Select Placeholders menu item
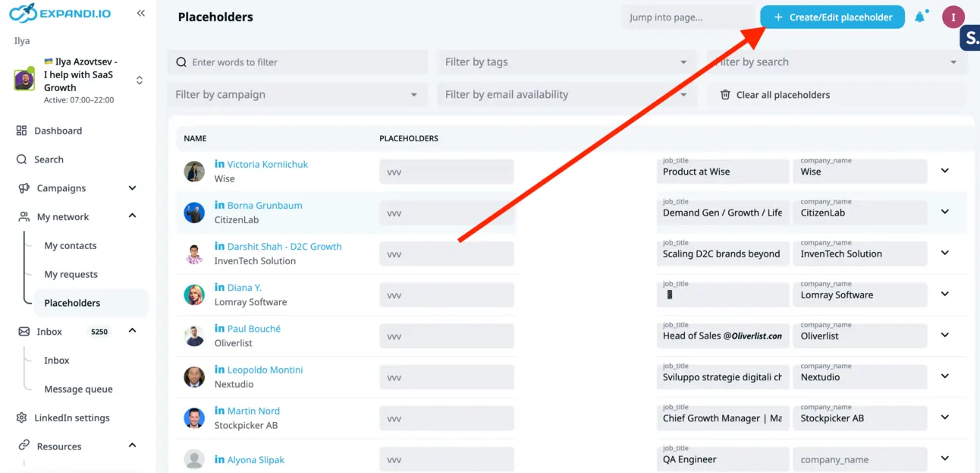The image size is (980, 473). point(90,303)
